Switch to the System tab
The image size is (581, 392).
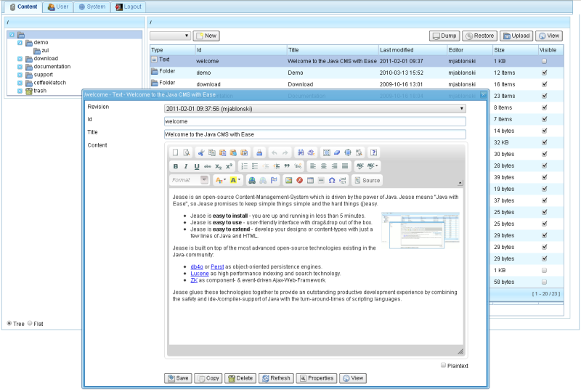pos(92,7)
